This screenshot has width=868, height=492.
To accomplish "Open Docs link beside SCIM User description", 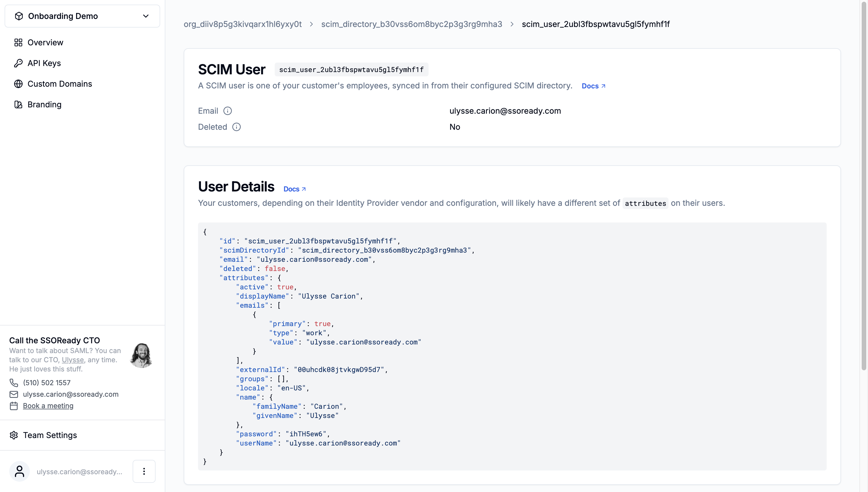I will tap(593, 86).
